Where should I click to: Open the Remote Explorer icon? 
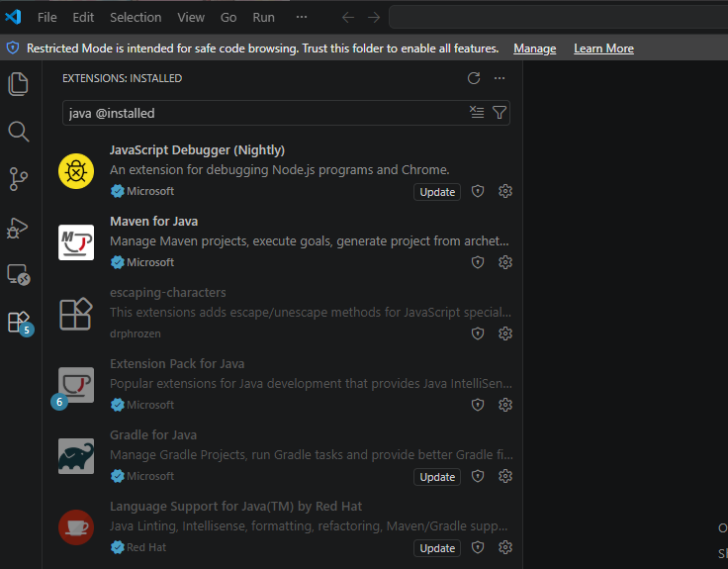click(x=19, y=274)
